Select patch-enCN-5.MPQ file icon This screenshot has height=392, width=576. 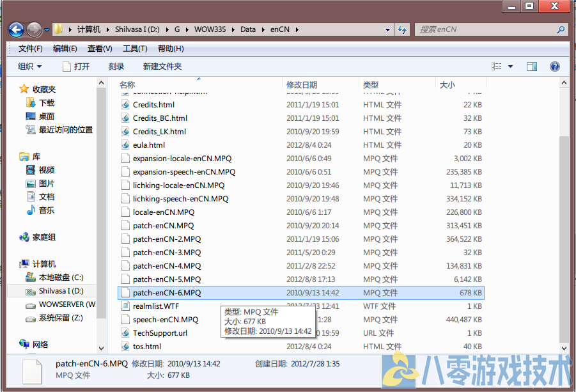coord(126,279)
